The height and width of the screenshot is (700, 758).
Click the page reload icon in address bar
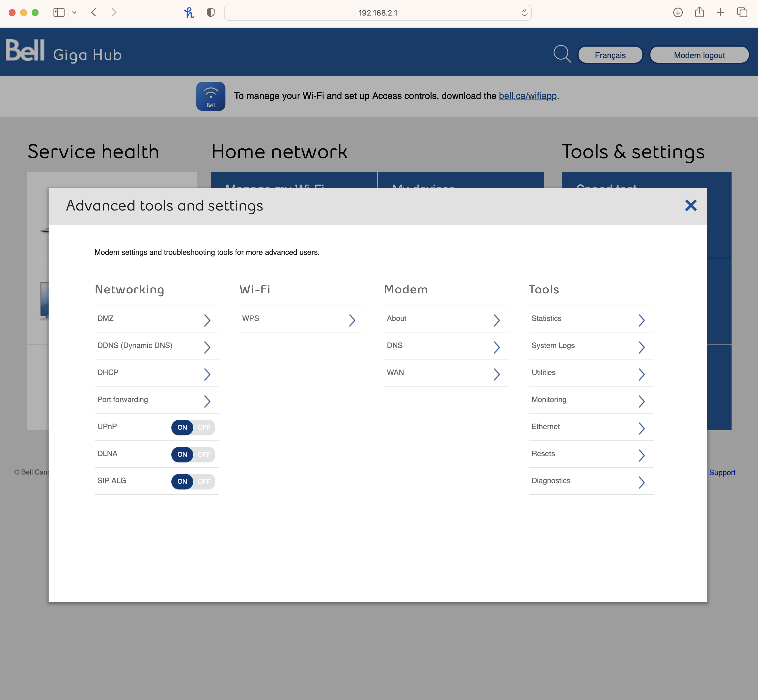click(524, 12)
